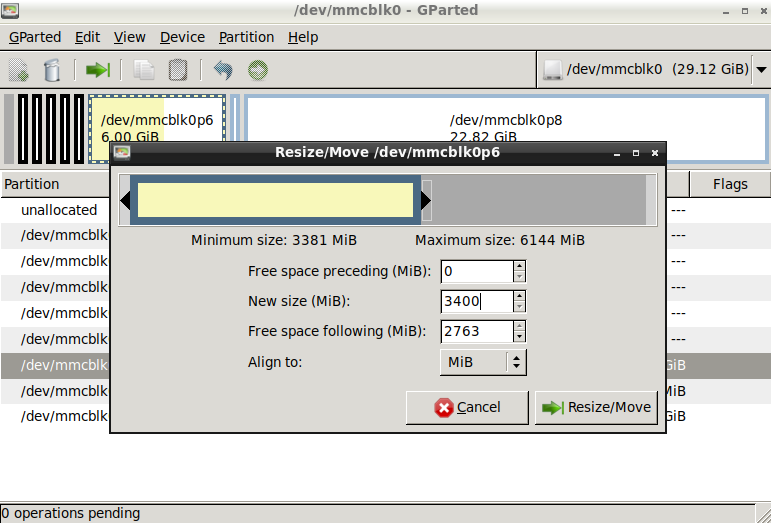Decrease Free space preceding with down arrow

coord(519,277)
